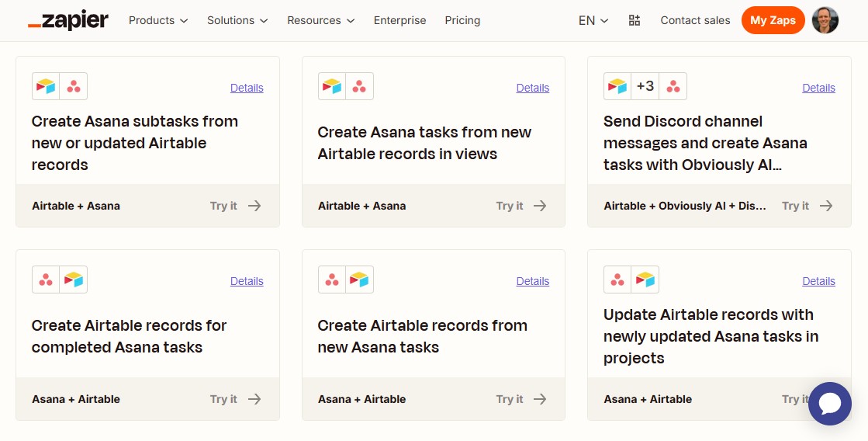Open the EN language dropdown

click(593, 20)
